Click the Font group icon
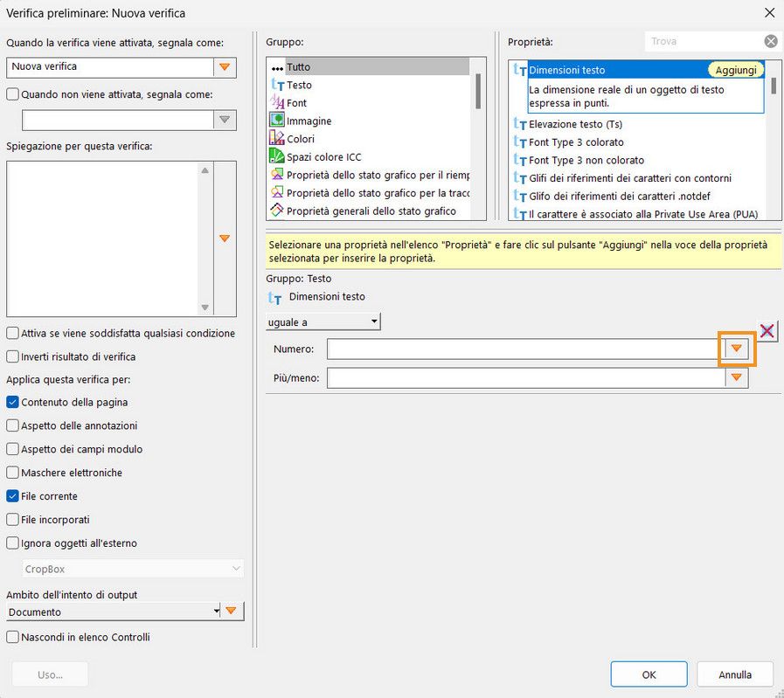 tap(277, 102)
